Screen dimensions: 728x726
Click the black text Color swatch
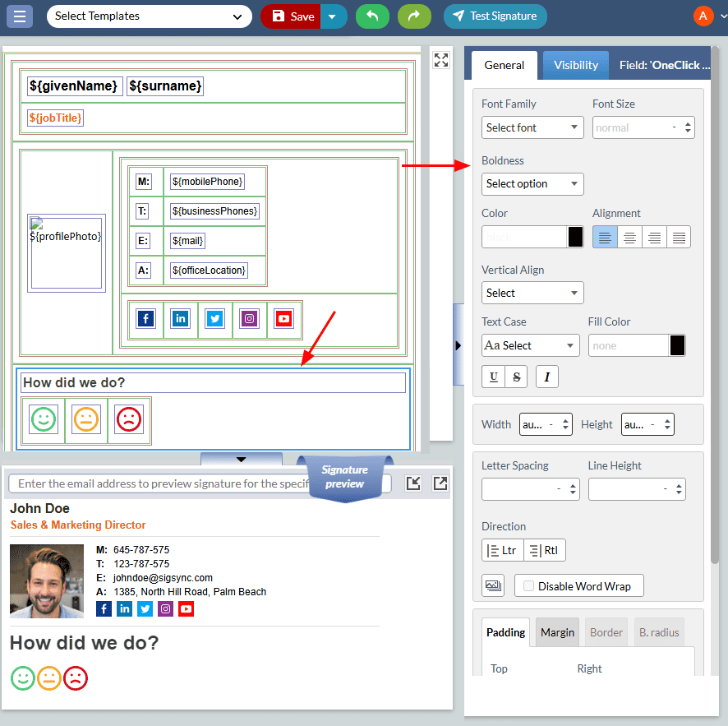coord(576,237)
